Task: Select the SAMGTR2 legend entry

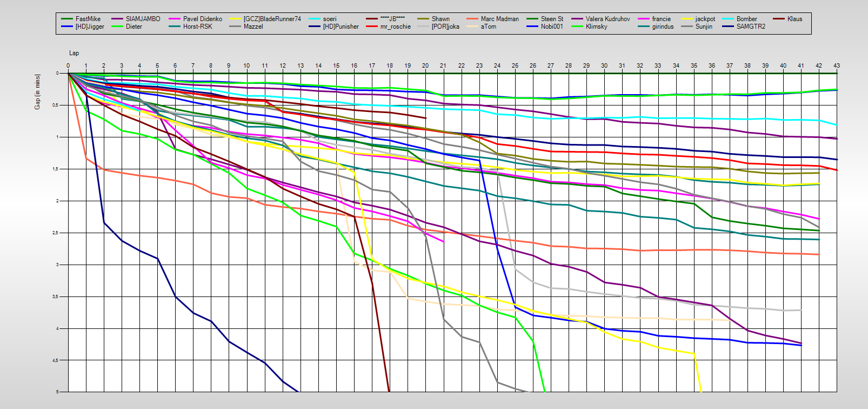Action: click(x=751, y=27)
